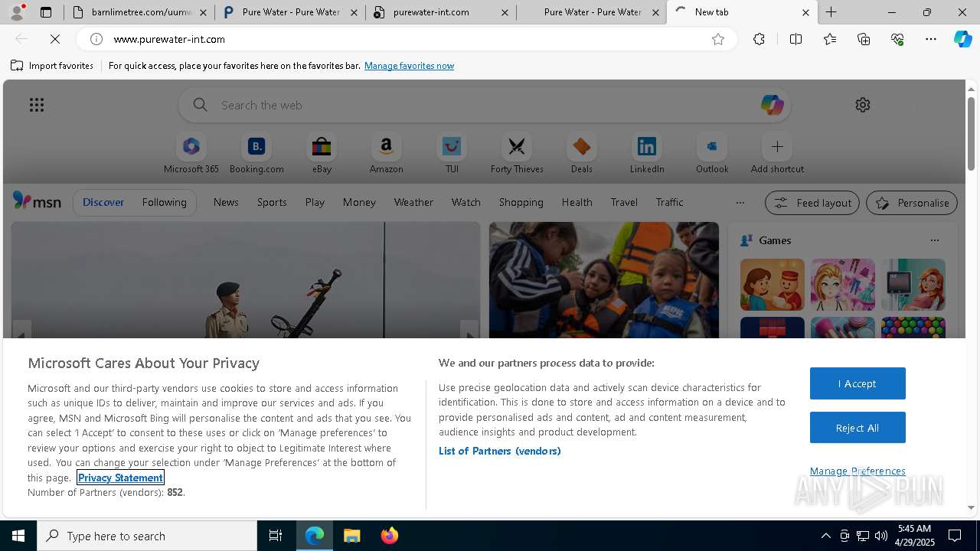Open the Booking.com shortcut
This screenshot has width=980, height=551.
coord(256,154)
